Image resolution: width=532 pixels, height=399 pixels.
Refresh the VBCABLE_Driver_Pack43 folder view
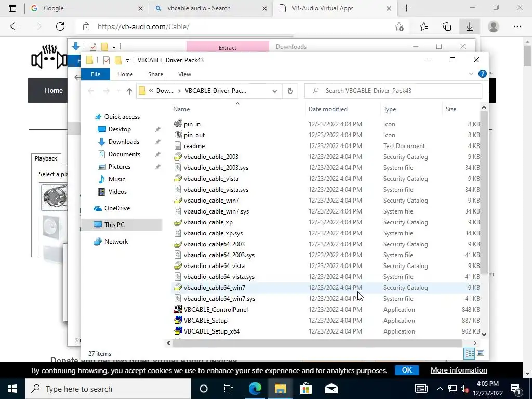point(290,91)
